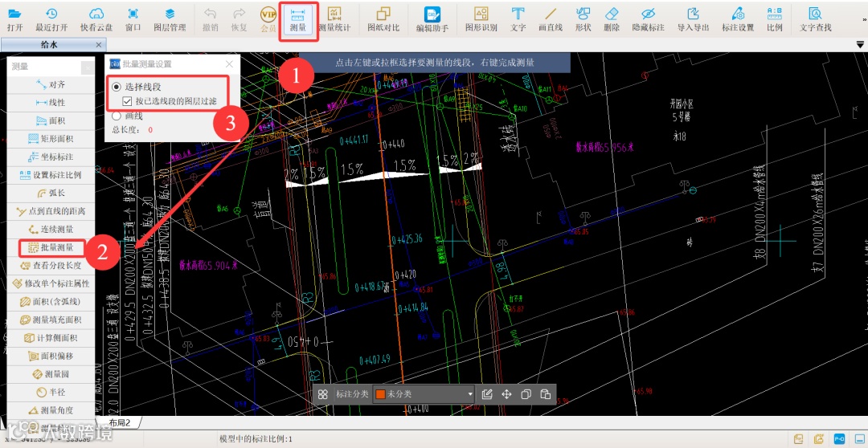The height and width of the screenshot is (448, 868).
Task: Open 测量统计 measurement statistics
Action: (x=334, y=19)
